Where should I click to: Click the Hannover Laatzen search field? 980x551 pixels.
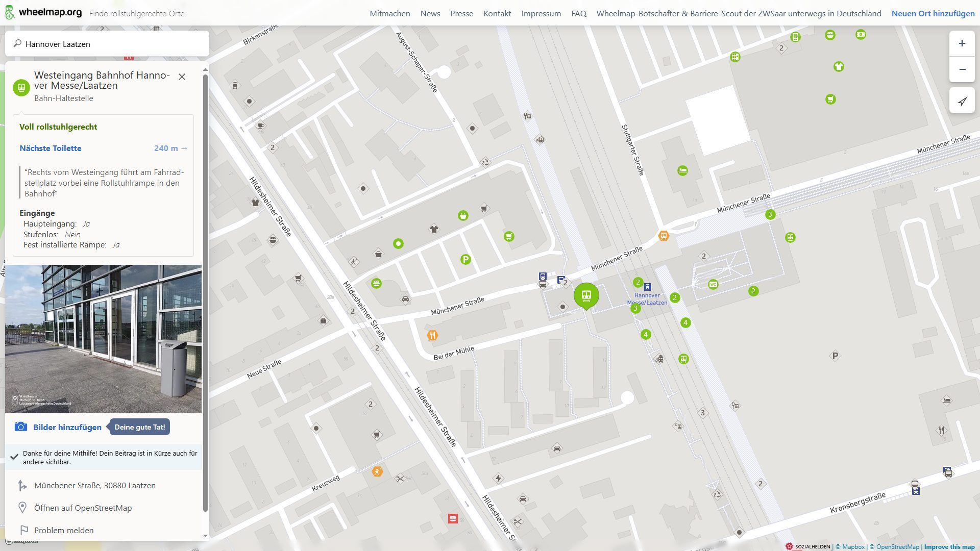coord(107,44)
